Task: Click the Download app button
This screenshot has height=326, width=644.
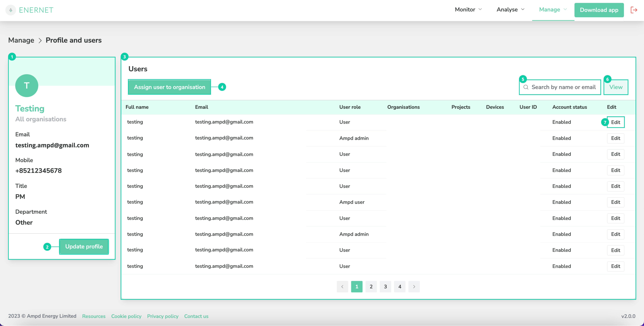Action: (x=599, y=10)
